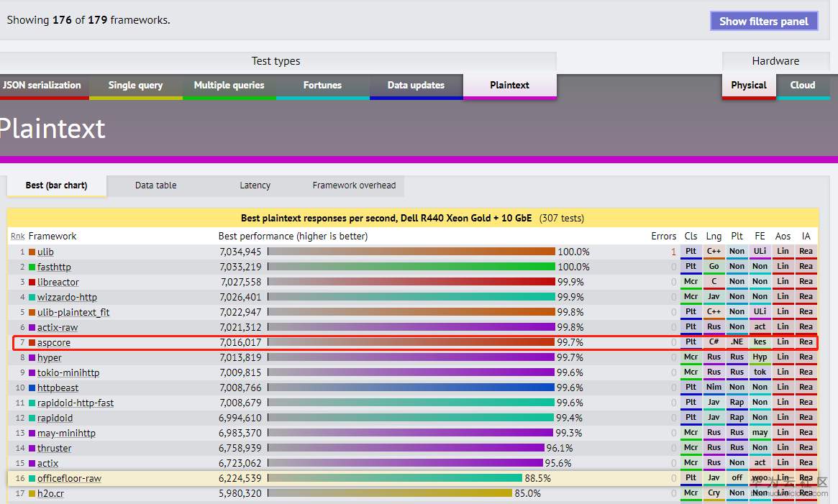The height and width of the screenshot is (504, 838).
Task: Open the ulib framework link
Action: click(45, 252)
